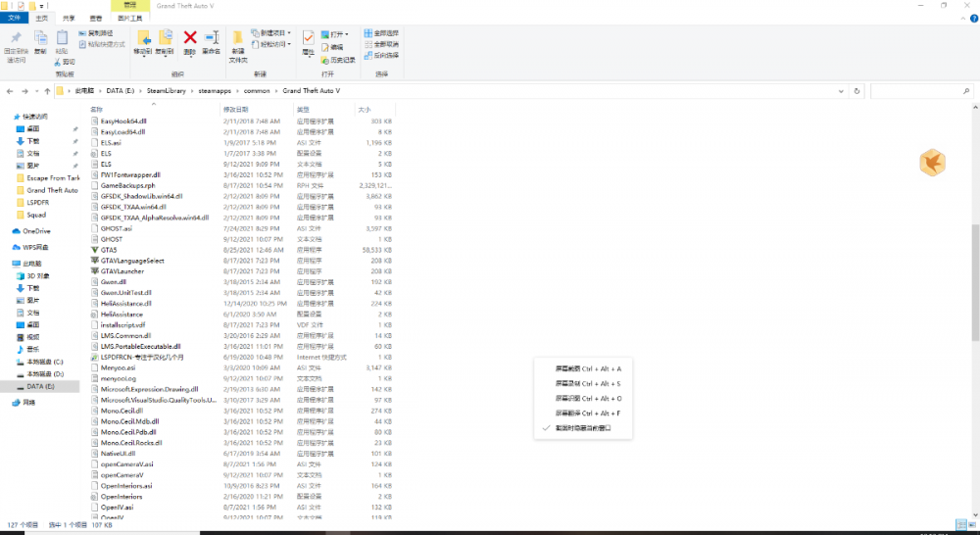The width and height of the screenshot is (980, 535).
Task: Click 全部取消 select none
Action: 381,44
